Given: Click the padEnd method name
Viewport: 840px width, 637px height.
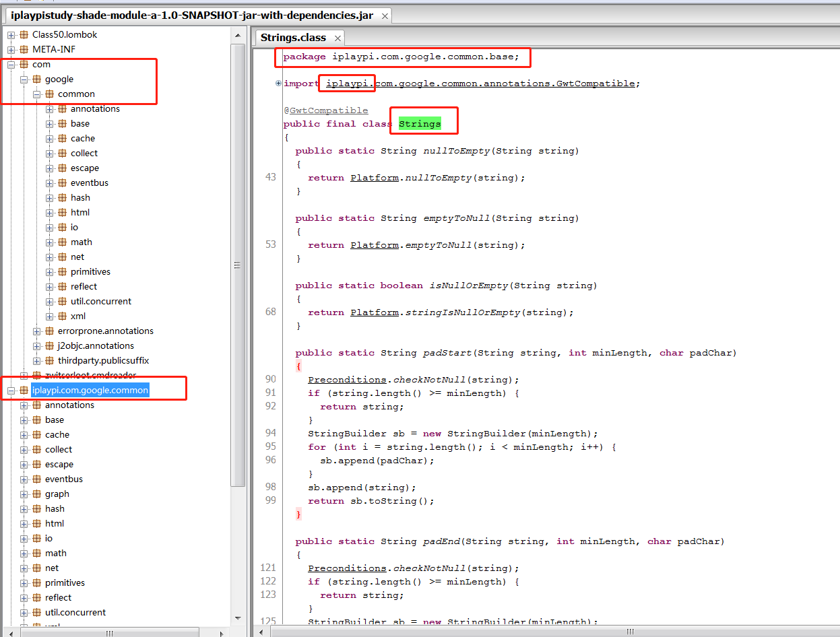Looking at the screenshot, I should coord(441,541).
